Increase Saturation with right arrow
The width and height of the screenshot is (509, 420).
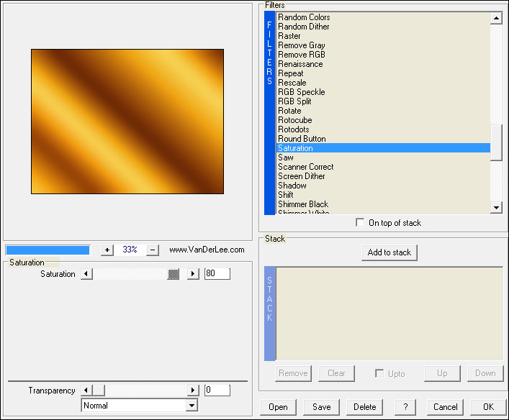tap(193, 274)
